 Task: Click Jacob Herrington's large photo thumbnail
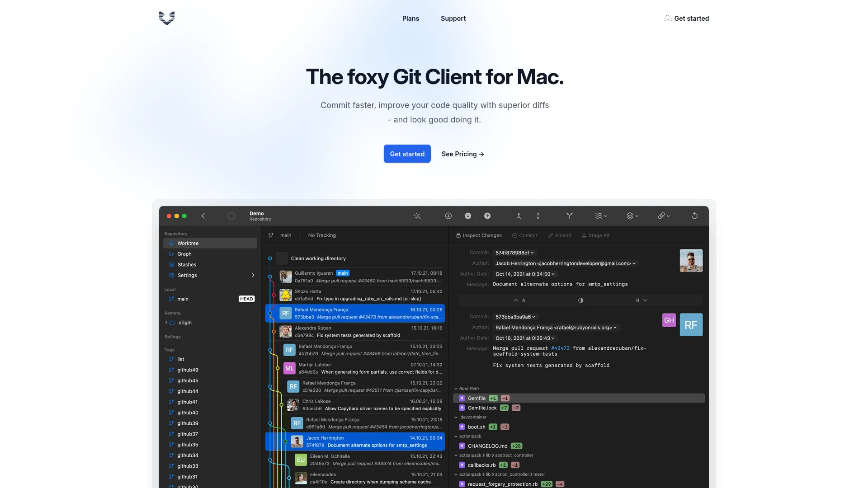tap(691, 261)
